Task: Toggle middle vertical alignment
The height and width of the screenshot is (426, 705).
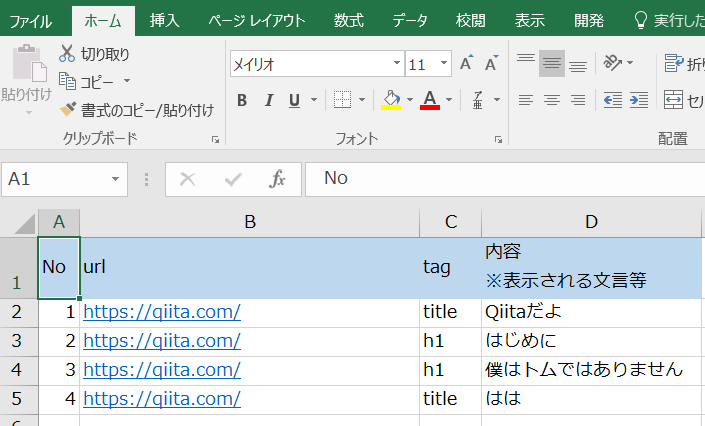Action: pyautogui.click(x=552, y=63)
